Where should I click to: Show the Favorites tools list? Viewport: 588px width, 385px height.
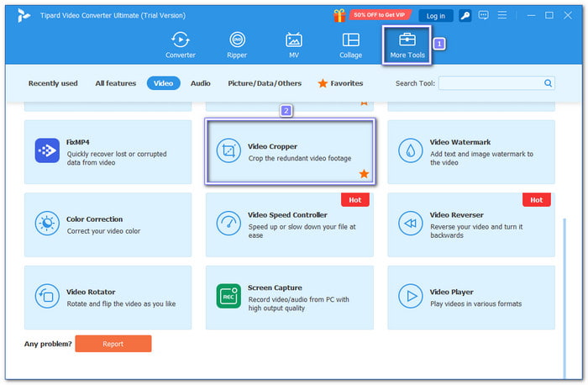pyautogui.click(x=340, y=83)
